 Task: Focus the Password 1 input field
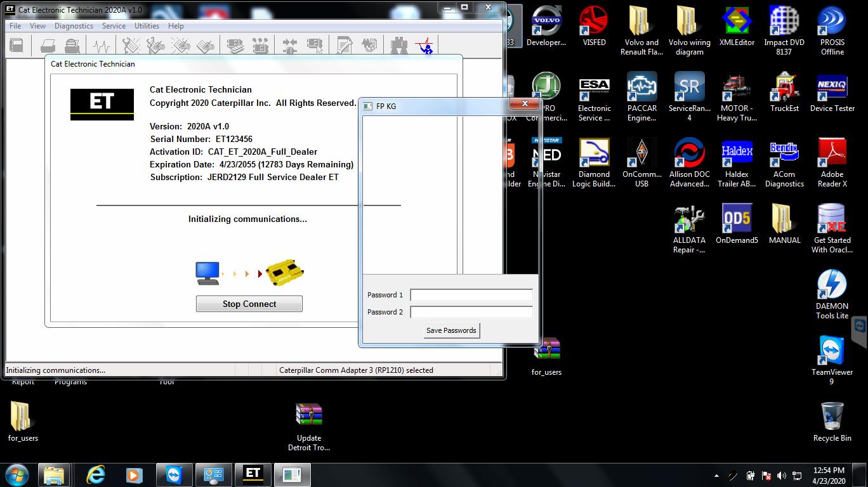click(471, 295)
